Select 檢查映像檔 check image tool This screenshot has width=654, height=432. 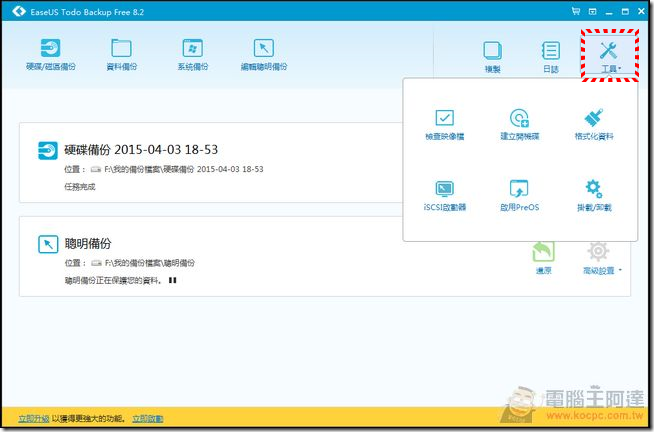point(444,125)
